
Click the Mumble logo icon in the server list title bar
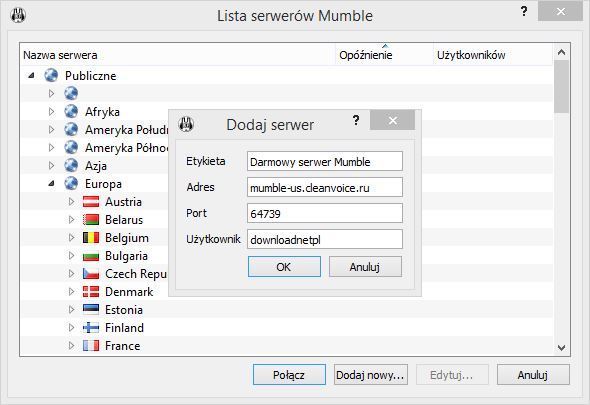pyautogui.click(x=18, y=15)
